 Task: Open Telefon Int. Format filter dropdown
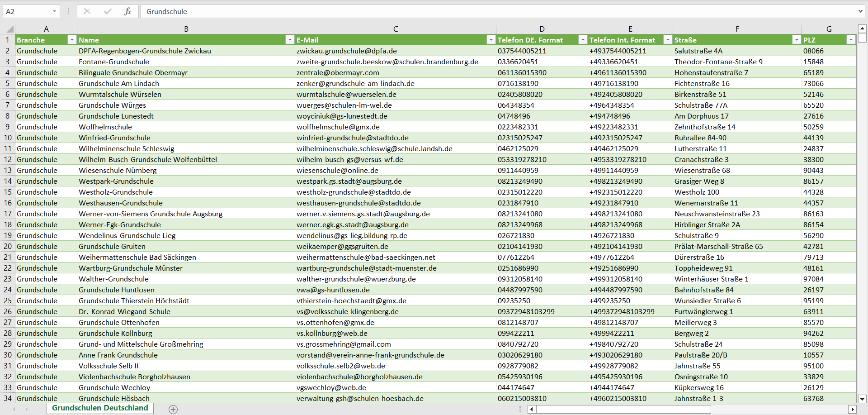[668, 40]
